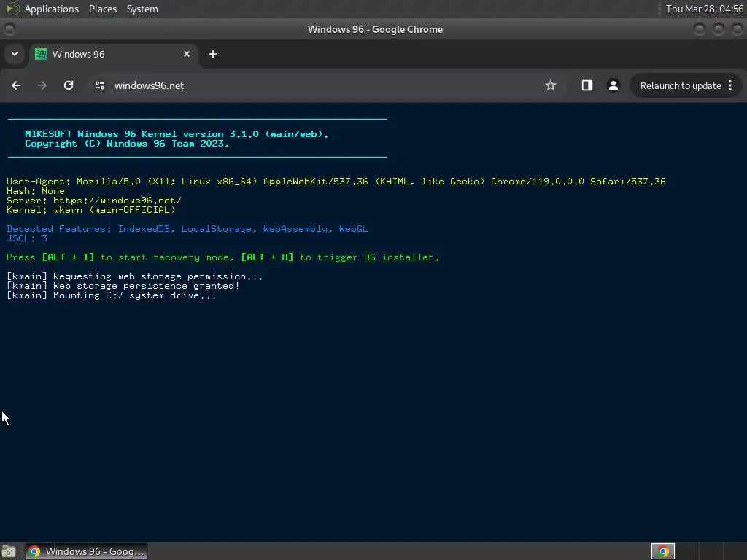Open the Chrome side panel
The image size is (747, 560).
(587, 85)
